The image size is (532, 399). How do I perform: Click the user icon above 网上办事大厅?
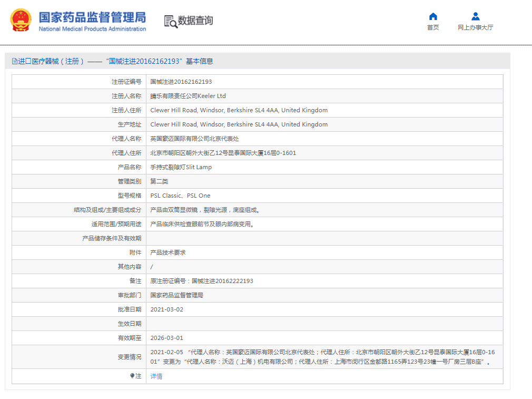coord(475,16)
